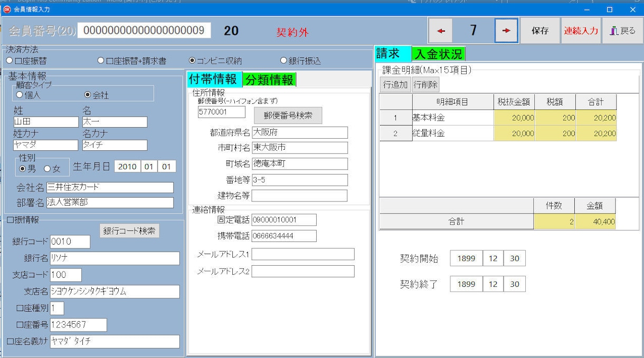Click 姓カナ field with ヤマダ
The image size is (644, 358).
point(45,145)
